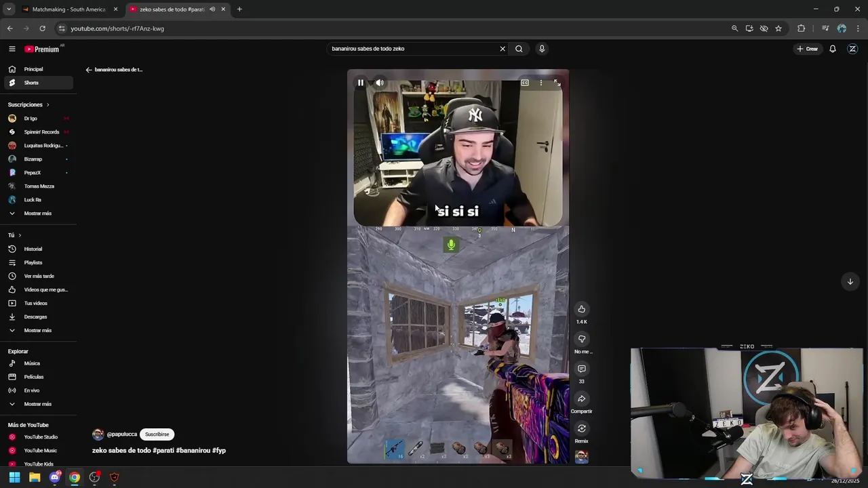Open Chrome tab search dropdown arrow
The image size is (868, 488).
pos(9,9)
